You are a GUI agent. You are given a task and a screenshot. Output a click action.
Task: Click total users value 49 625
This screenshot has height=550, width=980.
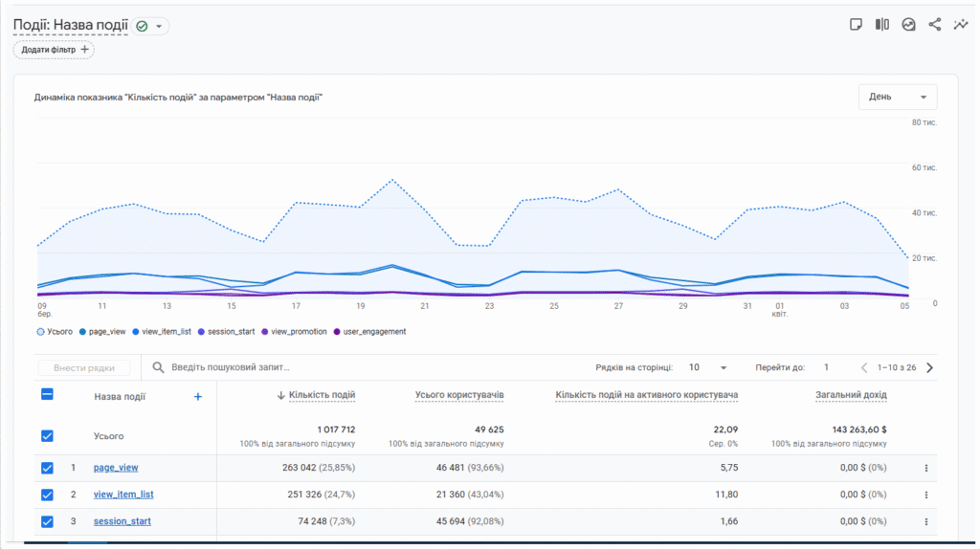(489, 430)
